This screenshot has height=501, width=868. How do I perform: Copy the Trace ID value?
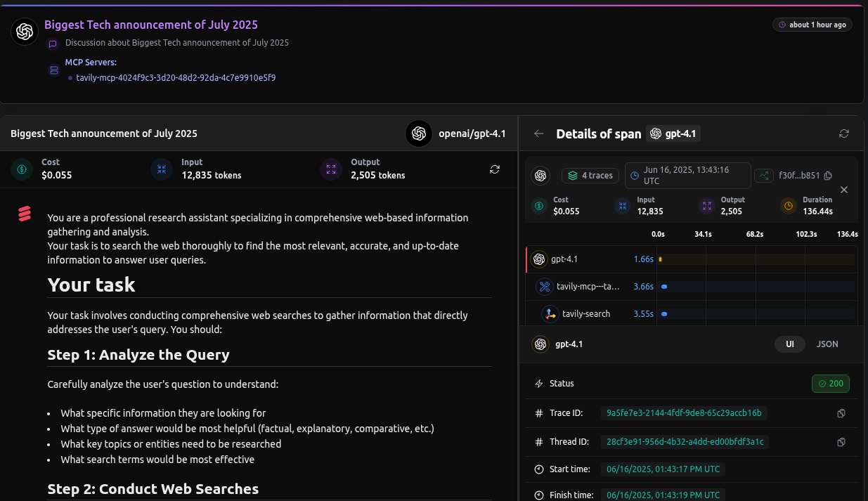[x=841, y=413]
